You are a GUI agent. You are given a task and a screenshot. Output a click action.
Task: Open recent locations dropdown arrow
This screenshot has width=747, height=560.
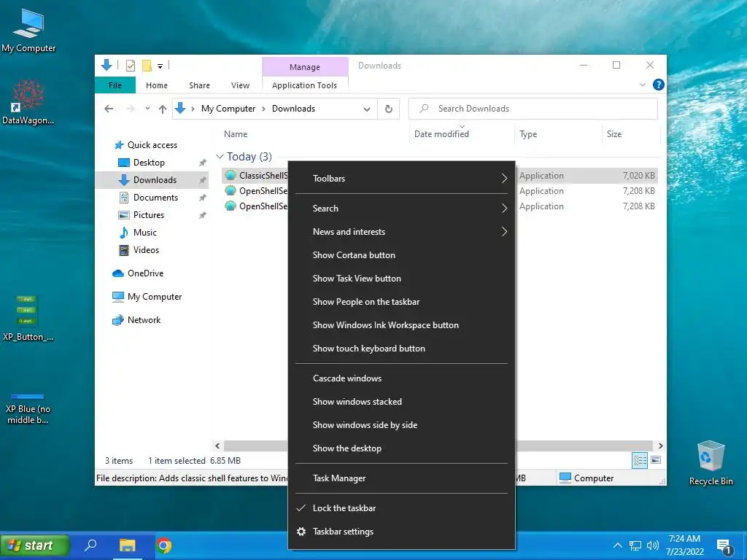click(147, 109)
